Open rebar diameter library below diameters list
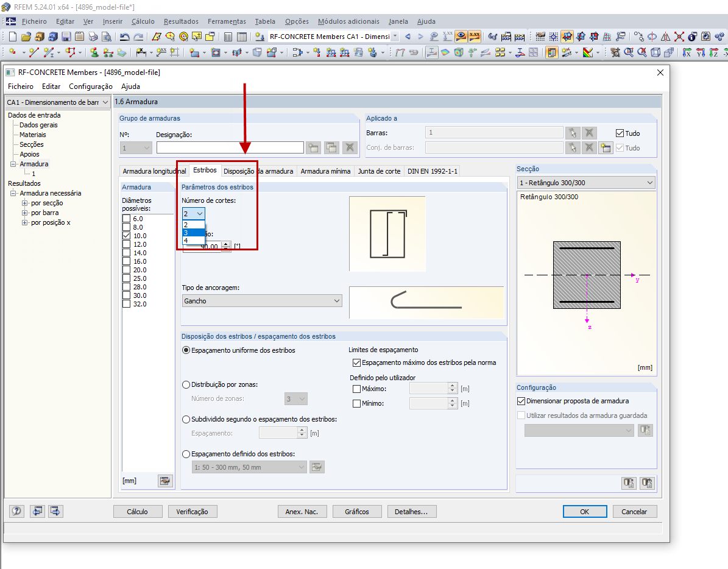728x569 pixels. (165, 481)
